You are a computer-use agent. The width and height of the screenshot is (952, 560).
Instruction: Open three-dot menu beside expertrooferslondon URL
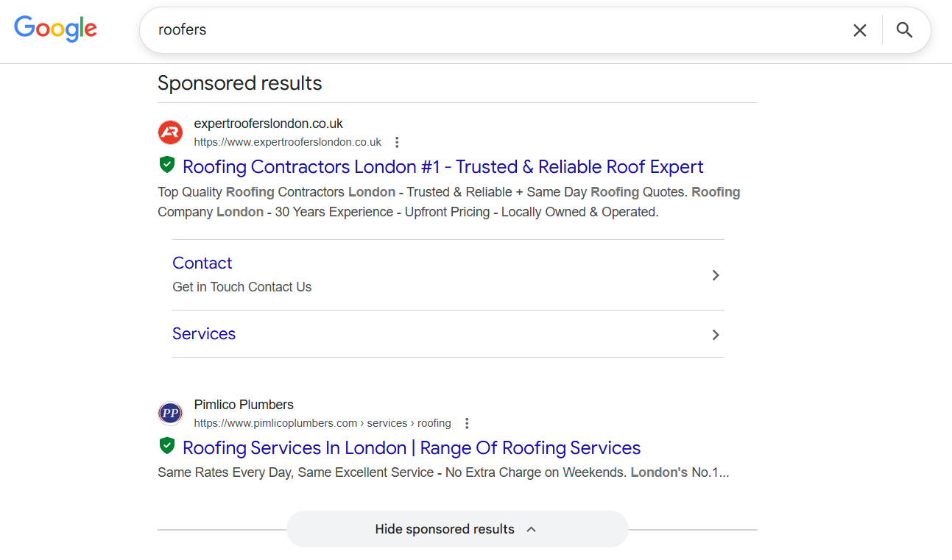coord(397,142)
